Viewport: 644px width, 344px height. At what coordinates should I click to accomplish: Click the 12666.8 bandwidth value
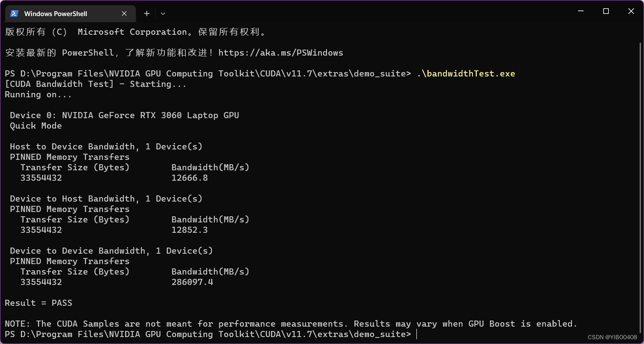189,178
